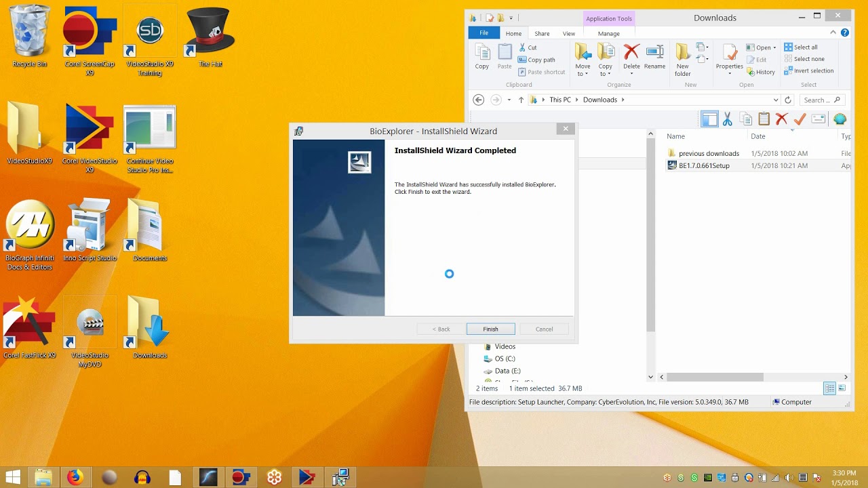The width and height of the screenshot is (868, 488).
Task: Click Copy path in the ribbon
Action: tap(536, 60)
